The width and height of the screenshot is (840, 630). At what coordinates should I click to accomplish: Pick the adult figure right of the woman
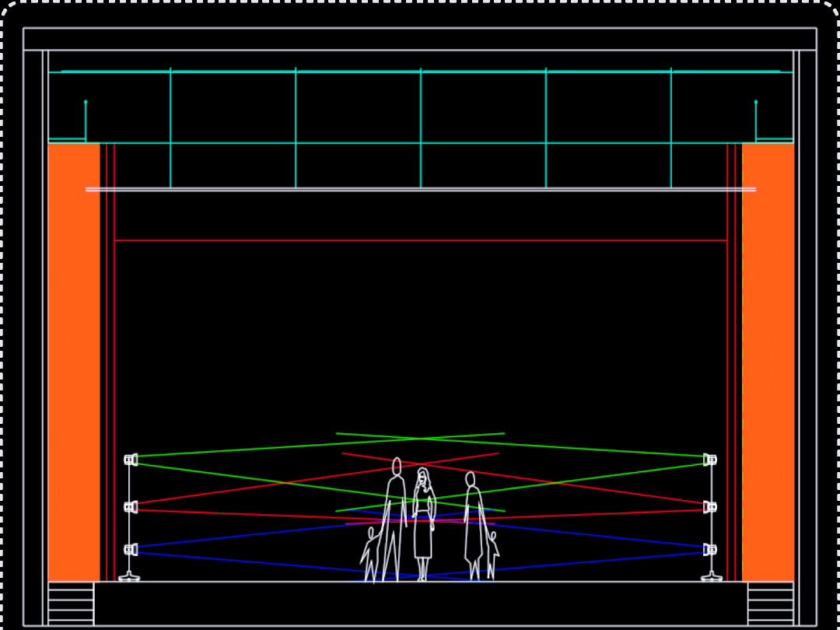pos(472,521)
